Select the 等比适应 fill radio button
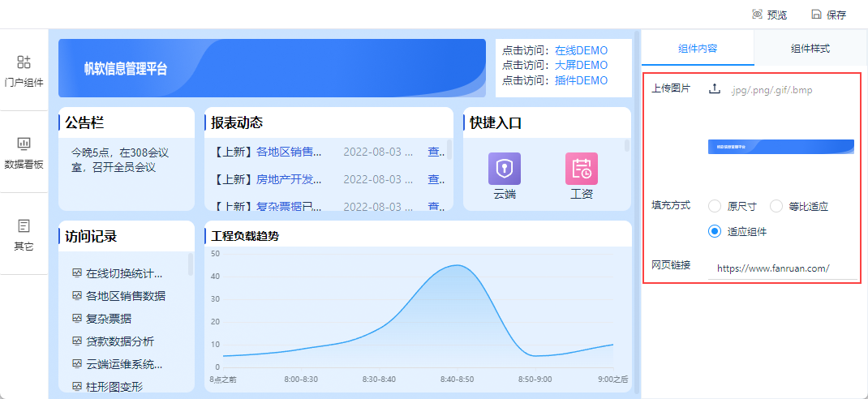This screenshot has width=868, height=399. tap(776, 207)
